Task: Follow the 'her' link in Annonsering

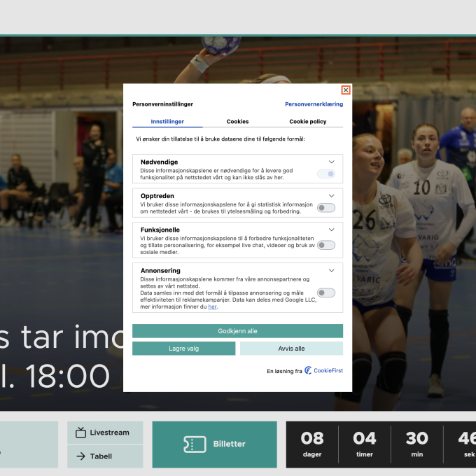Action: click(x=212, y=307)
